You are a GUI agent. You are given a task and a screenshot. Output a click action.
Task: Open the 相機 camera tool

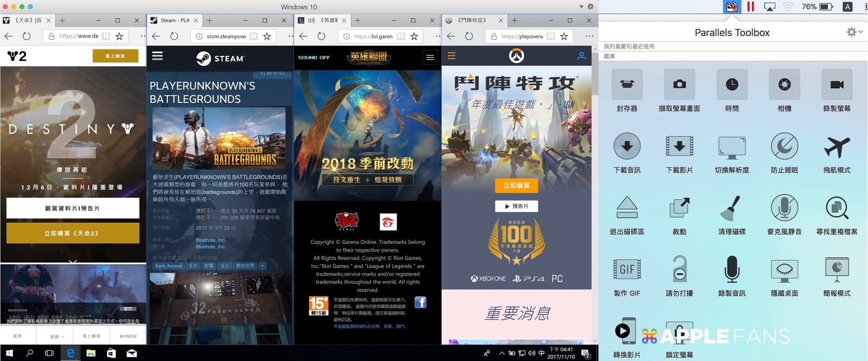tap(784, 85)
